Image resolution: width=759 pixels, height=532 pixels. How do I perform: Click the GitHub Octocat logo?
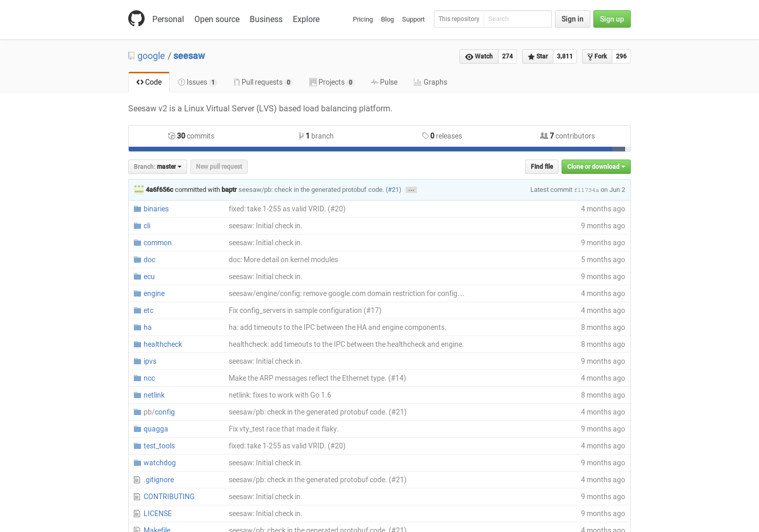pyautogui.click(x=136, y=18)
